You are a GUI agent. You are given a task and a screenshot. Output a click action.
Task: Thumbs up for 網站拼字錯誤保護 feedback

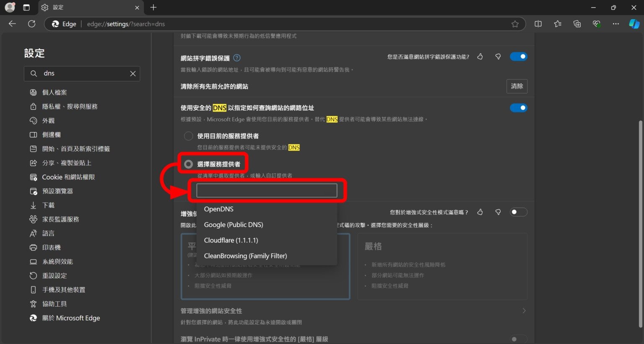pyautogui.click(x=480, y=57)
